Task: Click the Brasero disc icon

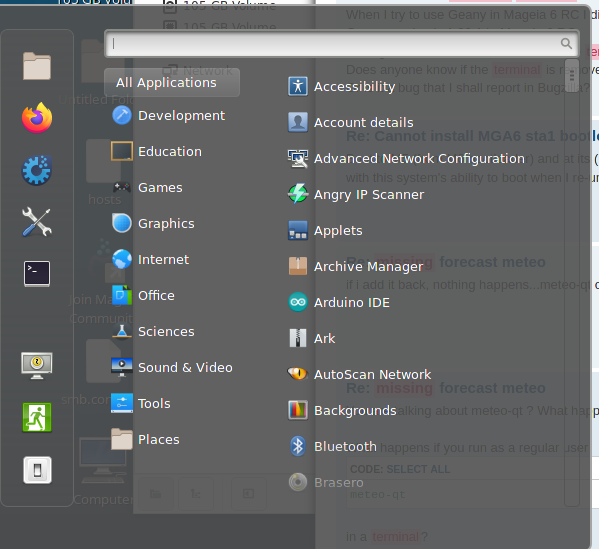Action: coord(298,482)
